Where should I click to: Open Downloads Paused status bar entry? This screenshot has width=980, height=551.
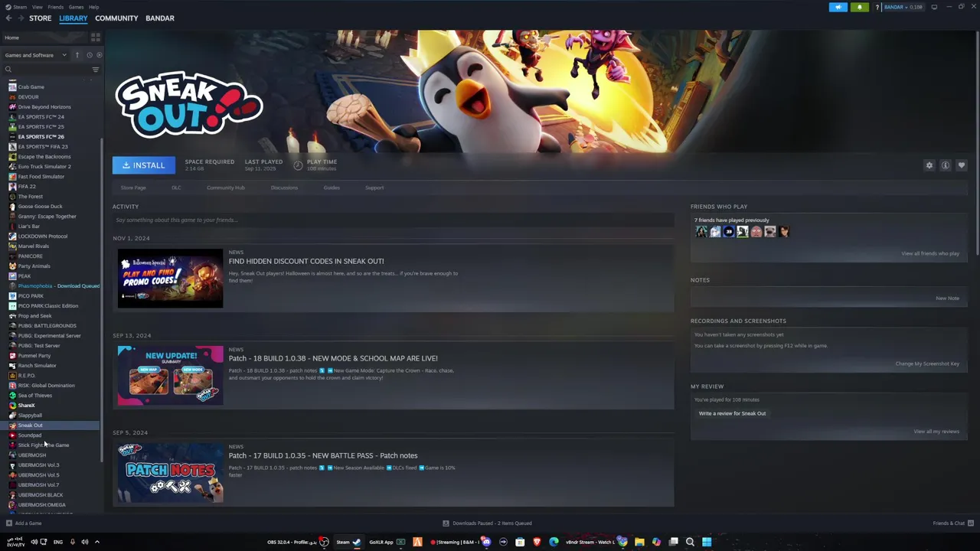(487, 523)
